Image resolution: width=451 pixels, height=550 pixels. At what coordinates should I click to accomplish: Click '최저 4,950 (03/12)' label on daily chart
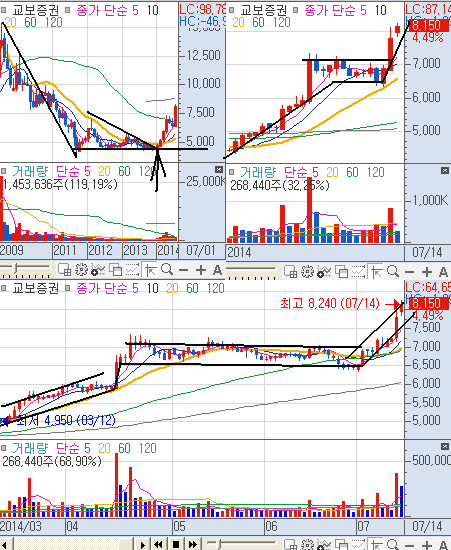coord(66,420)
